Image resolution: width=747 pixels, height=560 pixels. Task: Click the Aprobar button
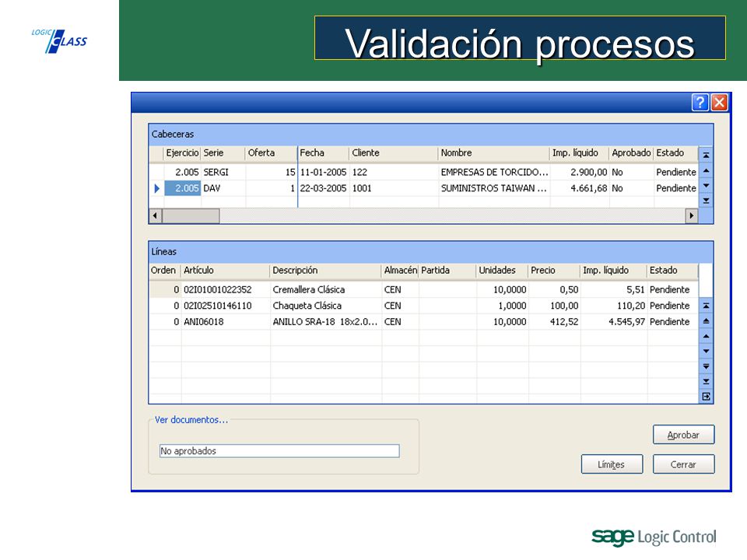point(683,435)
